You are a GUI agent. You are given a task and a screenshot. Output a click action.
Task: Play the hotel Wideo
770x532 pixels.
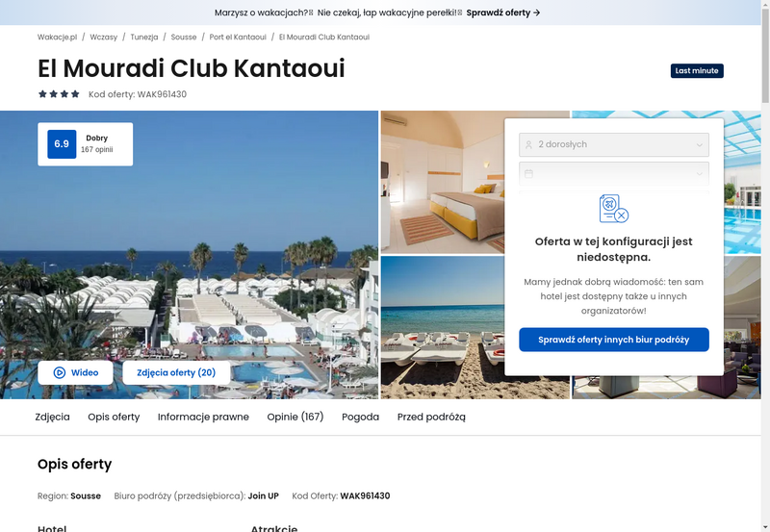click(75, 372)
